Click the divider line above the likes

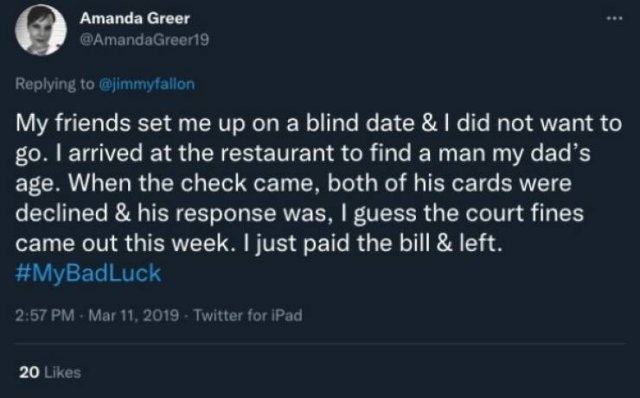[320, 344]
